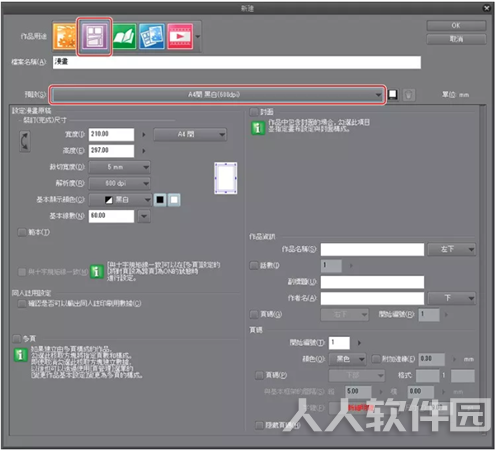Image resolution: width=496 pixels, height=450 pixels.
Task: Click the height 297.00 input field
Action: pos(111,151)
